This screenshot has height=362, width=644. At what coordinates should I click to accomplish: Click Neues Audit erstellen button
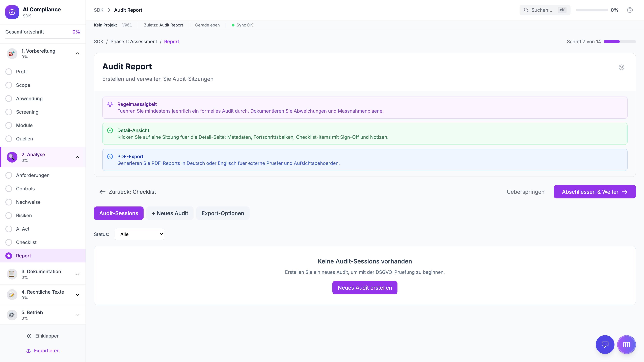(x=364, y=288)
